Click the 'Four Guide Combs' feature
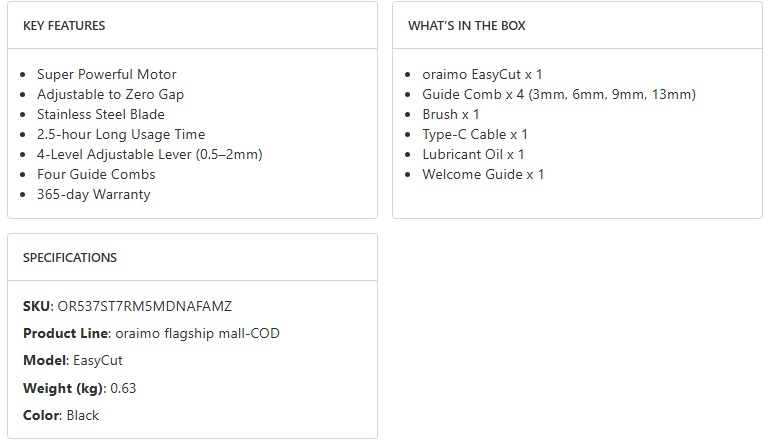The image size is (768, 446). [96, 174]
